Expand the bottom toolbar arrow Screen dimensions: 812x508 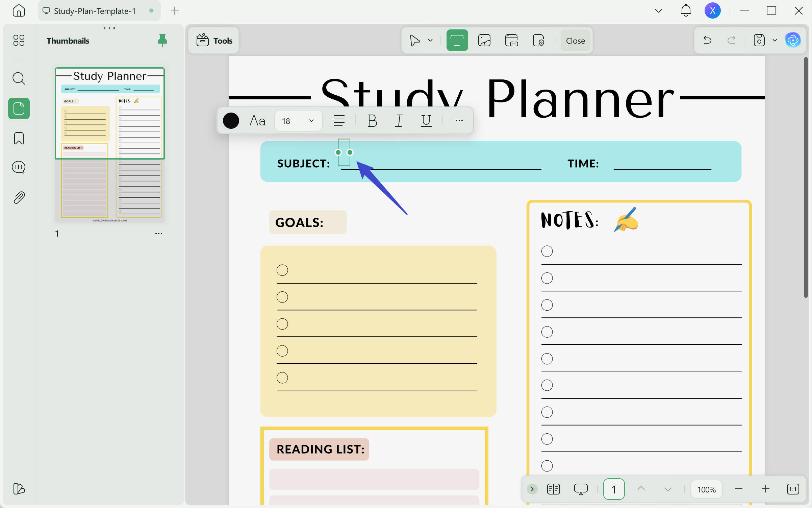532,489
